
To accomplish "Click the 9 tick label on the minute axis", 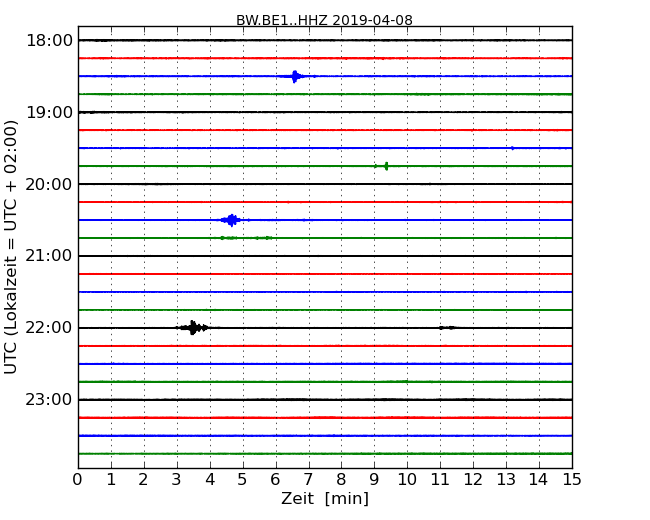I will pos(374,480).
